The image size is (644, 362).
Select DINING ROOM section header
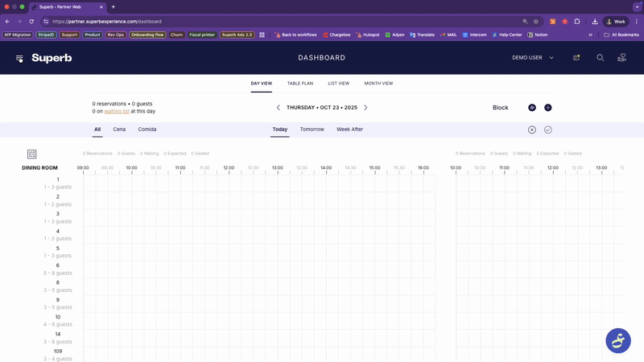point(39,168)
